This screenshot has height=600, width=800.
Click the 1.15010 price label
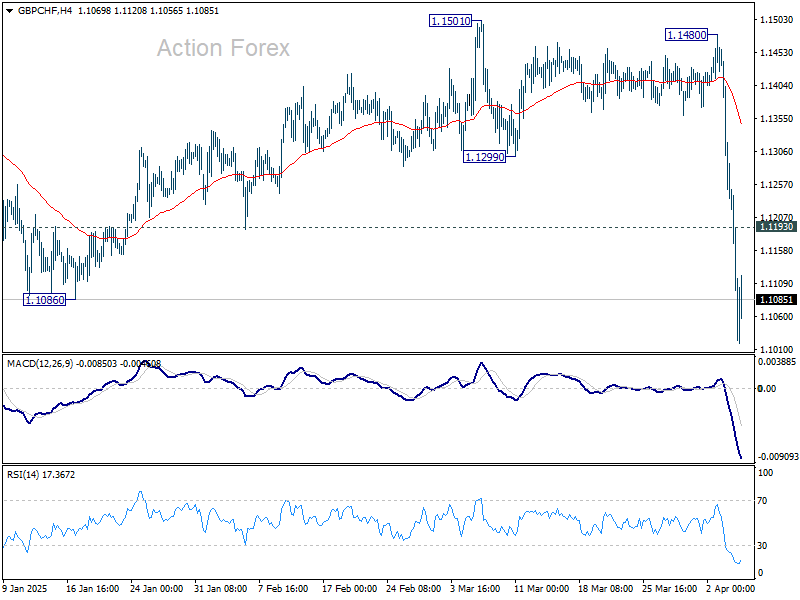coord(451,21)
